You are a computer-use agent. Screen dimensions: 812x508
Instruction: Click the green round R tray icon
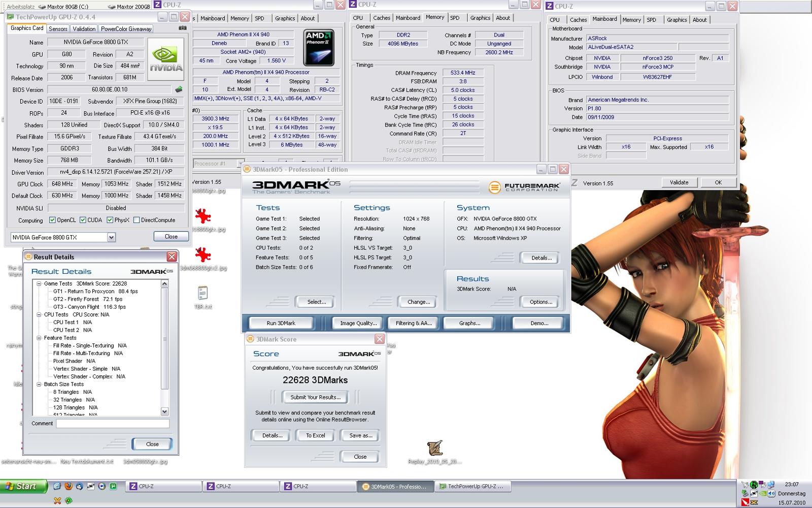tap(754, 485)
